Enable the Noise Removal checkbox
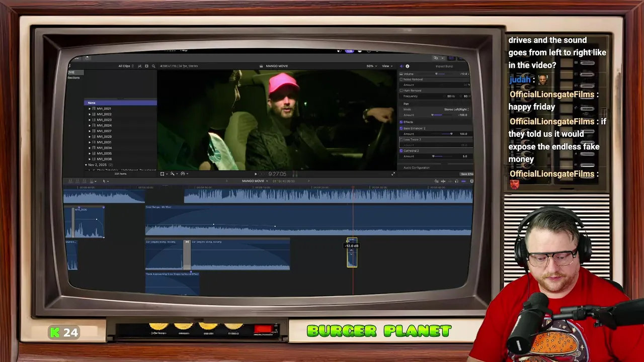Screen dimensions: 644x362 click(401, 79)
